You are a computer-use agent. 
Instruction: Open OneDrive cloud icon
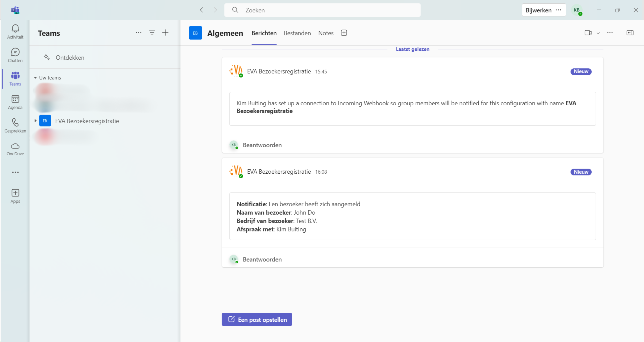click(x=15, y=149)
